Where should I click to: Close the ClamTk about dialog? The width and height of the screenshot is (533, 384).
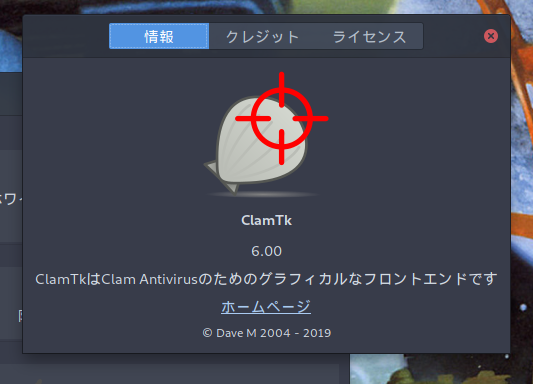click(x=491, y=36)
